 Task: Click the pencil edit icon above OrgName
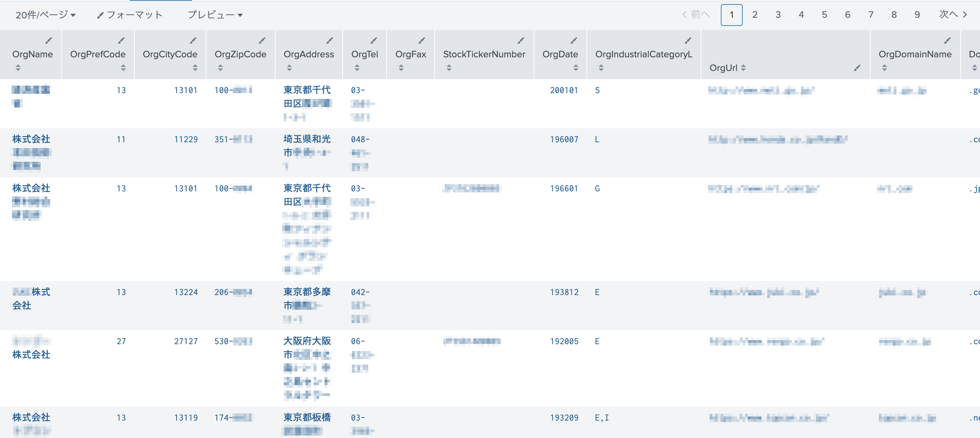click(x=48, y=40)
